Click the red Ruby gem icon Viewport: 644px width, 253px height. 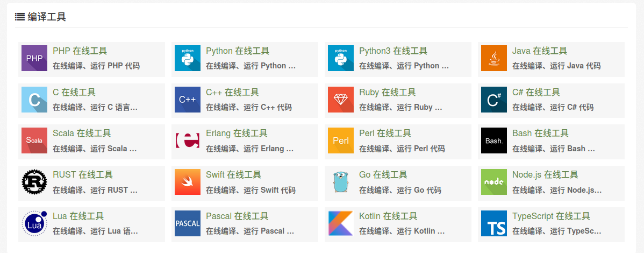(x=341, y=100)
